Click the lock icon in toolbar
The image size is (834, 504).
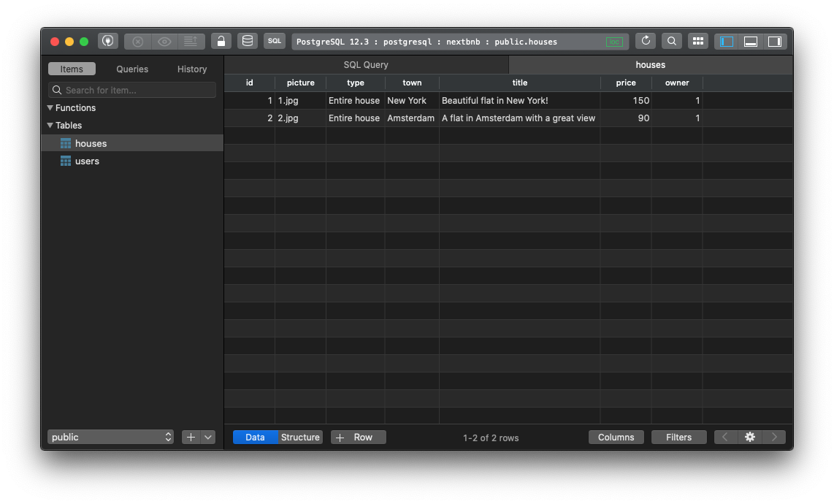click(x=221, y=42)
